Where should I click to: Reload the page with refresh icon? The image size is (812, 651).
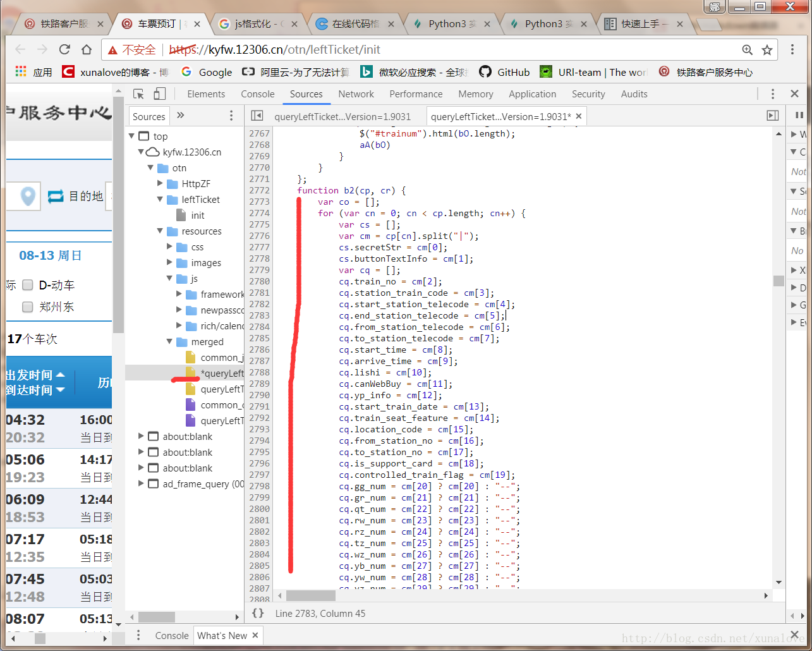64,49
